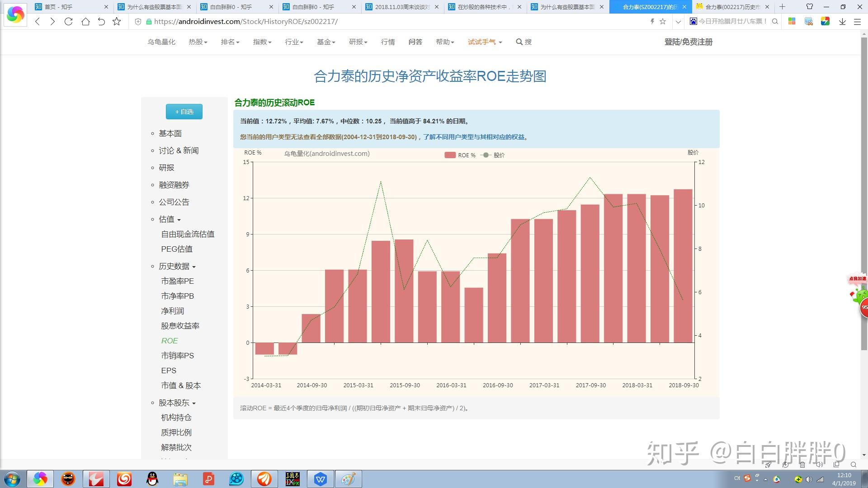Expand the 研报 navbar dropdown
Viewport: 868px width, 488px height.
click(x=358, y=42)
